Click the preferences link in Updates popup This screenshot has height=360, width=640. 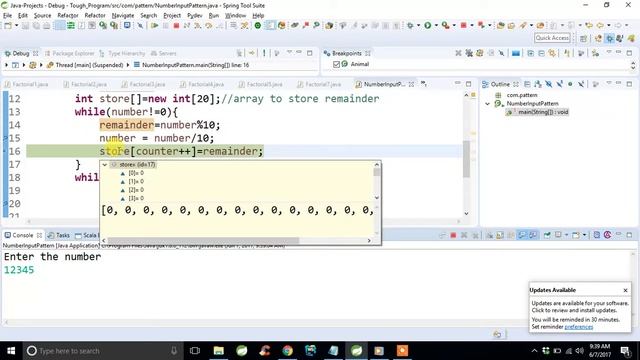point(578,327)
